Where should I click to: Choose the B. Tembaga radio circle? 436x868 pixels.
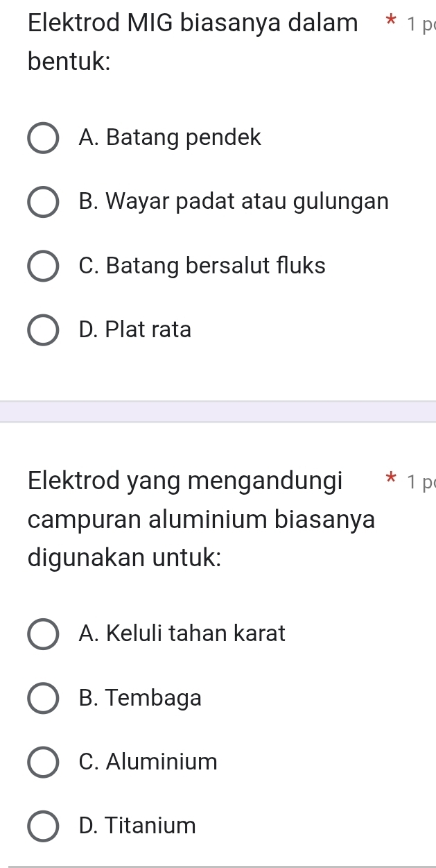42,698
